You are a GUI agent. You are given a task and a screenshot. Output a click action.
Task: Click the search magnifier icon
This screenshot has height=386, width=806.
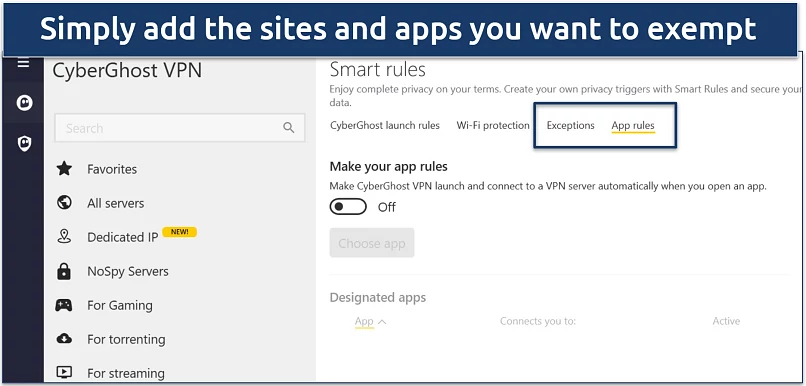point(289,128)
